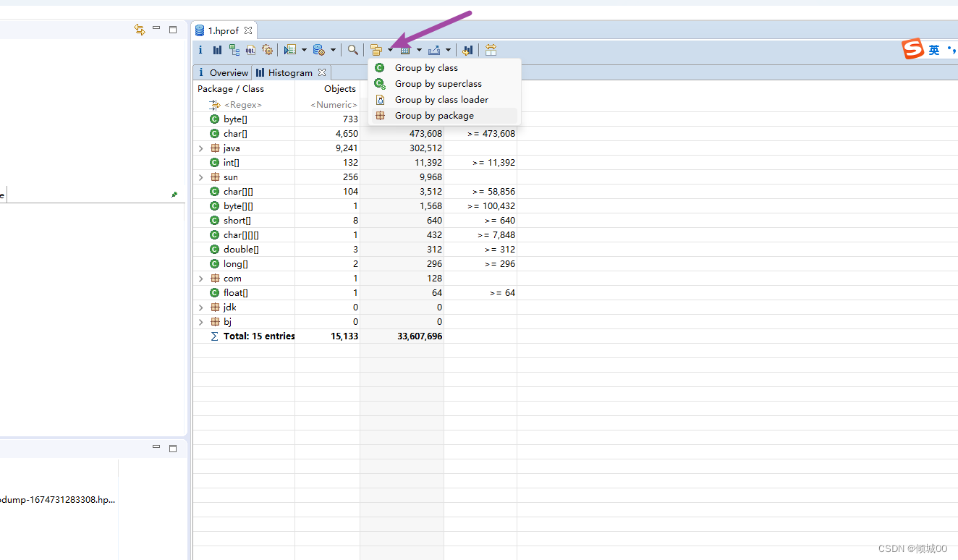Switch Sogou input language via 英 icon

pos(934,50)
